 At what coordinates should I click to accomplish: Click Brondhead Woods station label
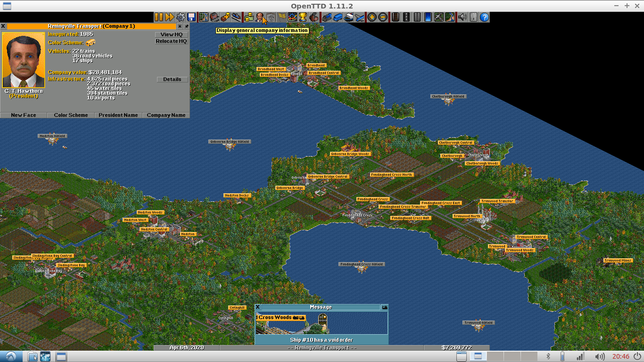tap(354, 88)
